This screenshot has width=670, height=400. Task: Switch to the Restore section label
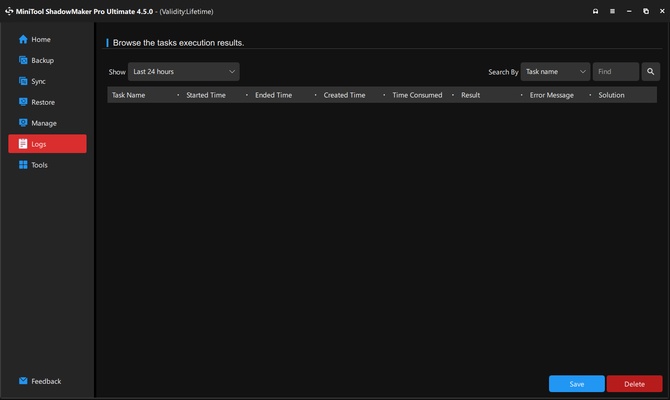pos(43,102)
